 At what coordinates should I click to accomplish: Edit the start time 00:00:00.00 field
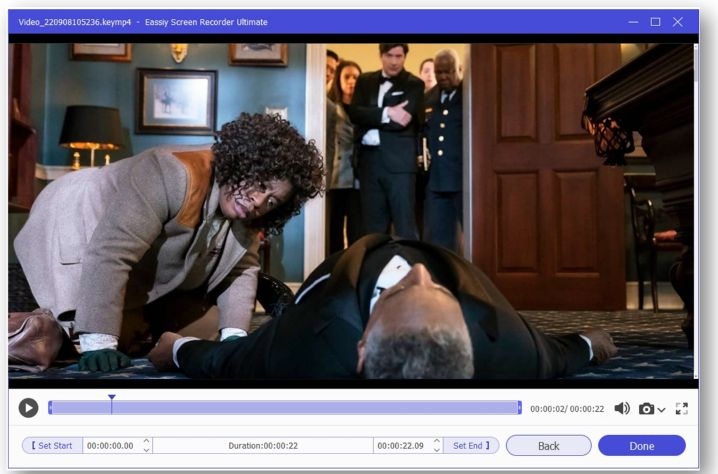tap(111, 446)
